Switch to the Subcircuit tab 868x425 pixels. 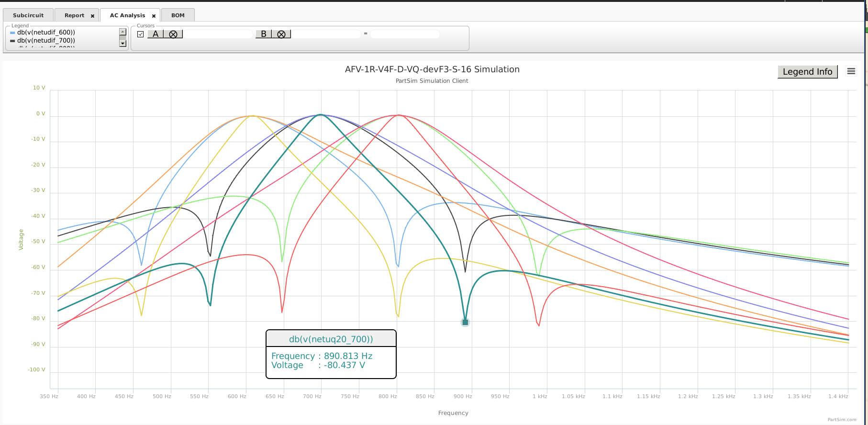[x=28, y=15]
